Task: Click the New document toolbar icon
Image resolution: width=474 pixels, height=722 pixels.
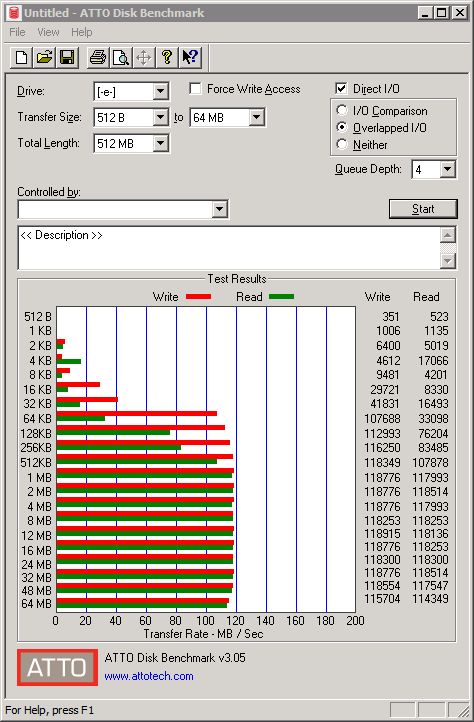Action: coord(22,58)
